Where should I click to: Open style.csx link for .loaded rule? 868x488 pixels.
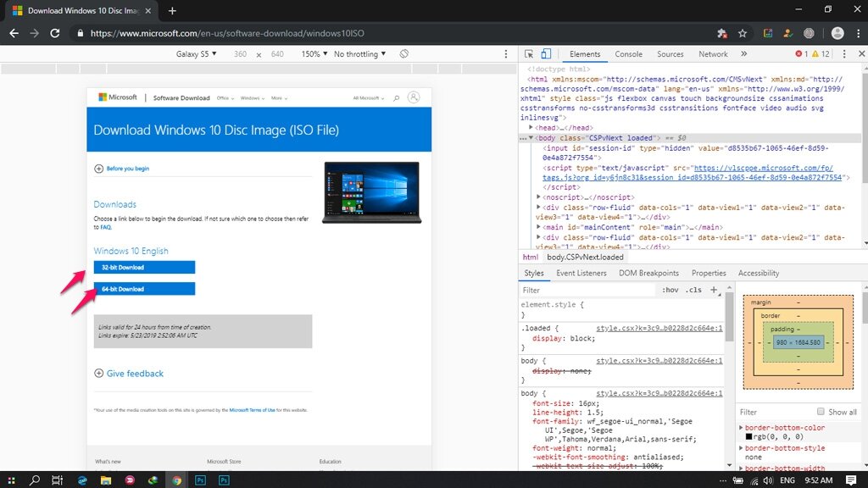[659, 328]
